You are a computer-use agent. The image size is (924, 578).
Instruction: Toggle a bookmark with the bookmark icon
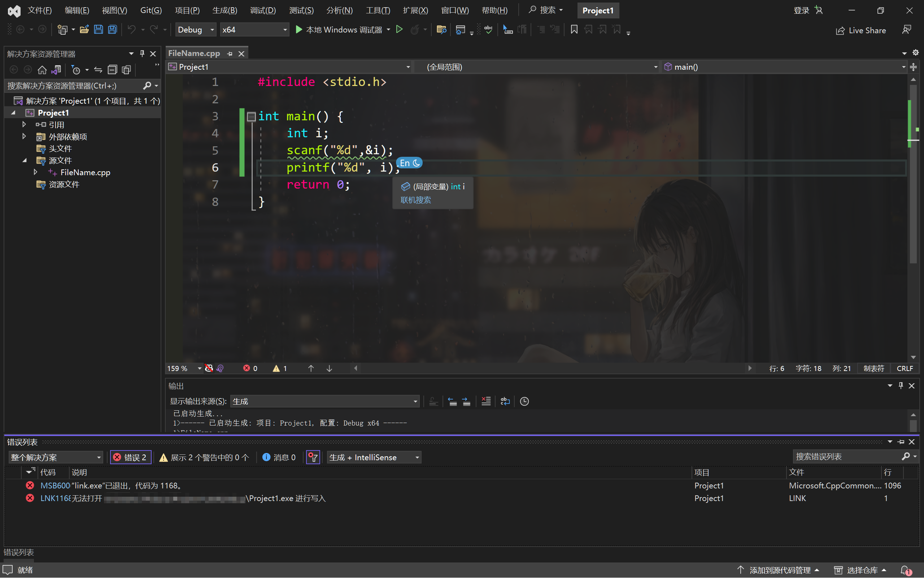(574, 29)
